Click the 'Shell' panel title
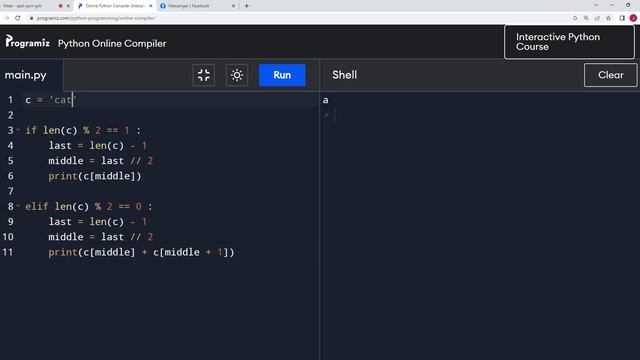The image size is (640, 360). 344,75
